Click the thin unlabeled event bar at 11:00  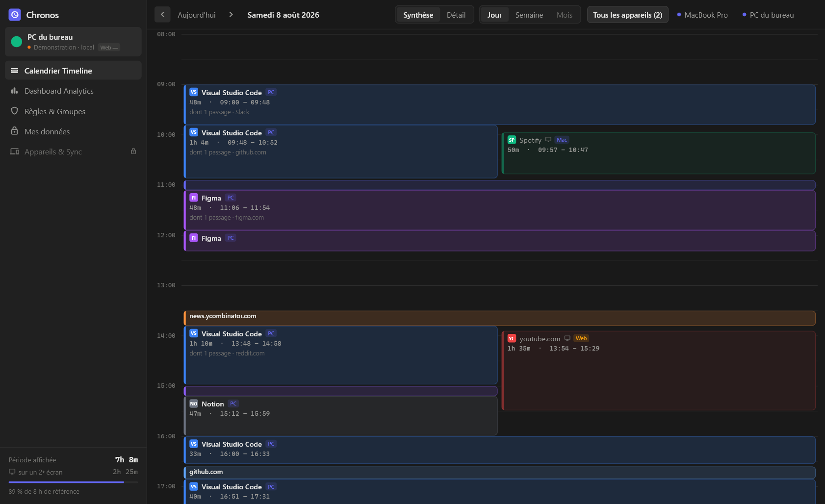pos(499,185)
